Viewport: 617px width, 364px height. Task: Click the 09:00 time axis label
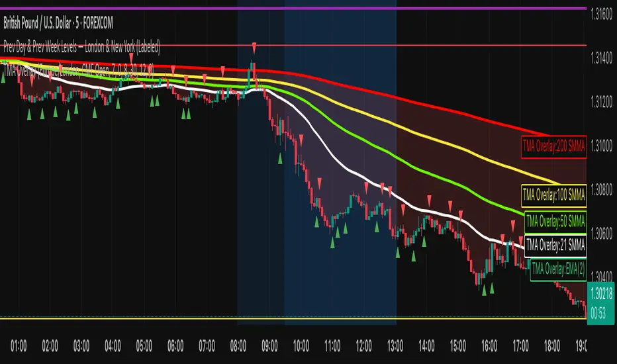pos(269,346)
